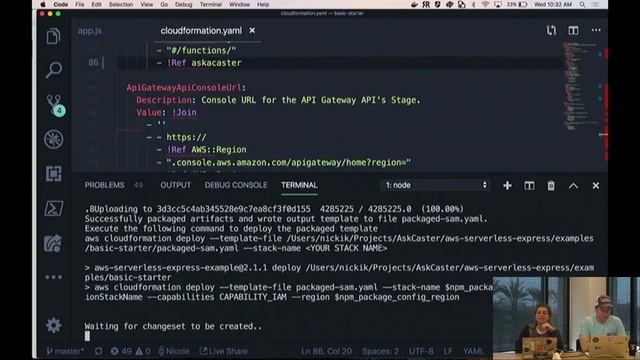The height and width of the screenshot is (360, 640).
Task: Click the ApiGatewayApiConsoleUrl key
Action: pos(184,87)
